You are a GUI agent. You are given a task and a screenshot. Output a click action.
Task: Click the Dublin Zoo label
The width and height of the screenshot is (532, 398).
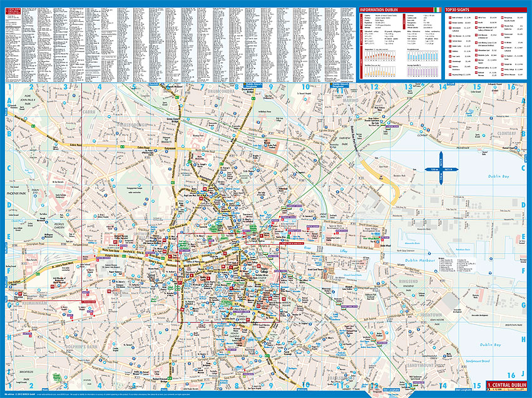pyautogui.click(x=36, y=191)
